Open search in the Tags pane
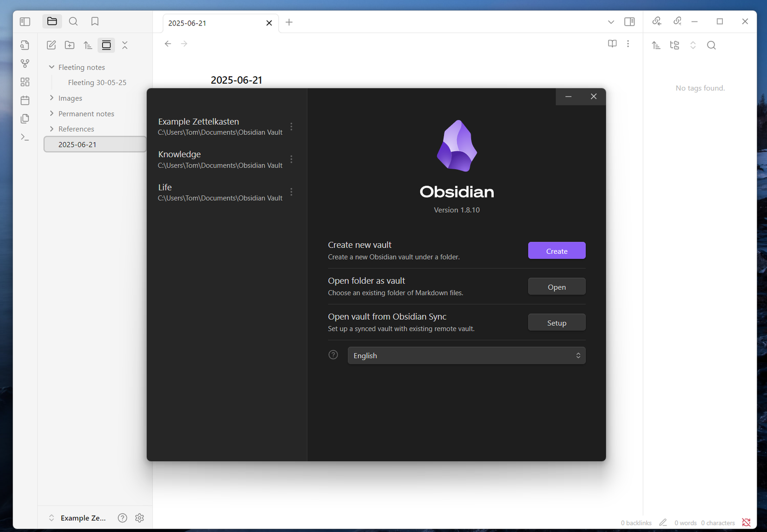Image resolution: width=767 pixels, height=532 pixels. point(711,45)
